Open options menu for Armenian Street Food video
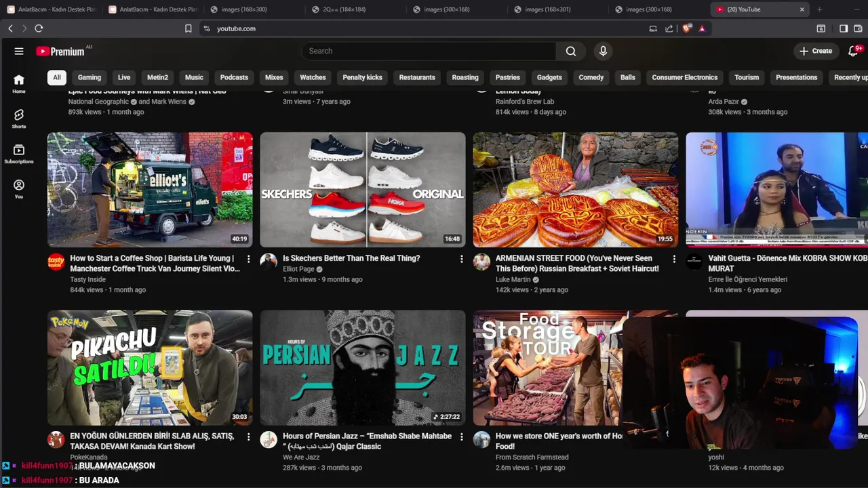The height and width of the screenshot is (488, 868). [674, 259]
